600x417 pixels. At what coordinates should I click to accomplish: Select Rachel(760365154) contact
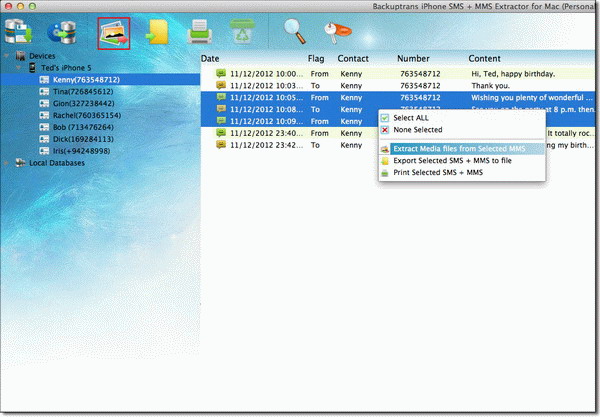[87, 115]
